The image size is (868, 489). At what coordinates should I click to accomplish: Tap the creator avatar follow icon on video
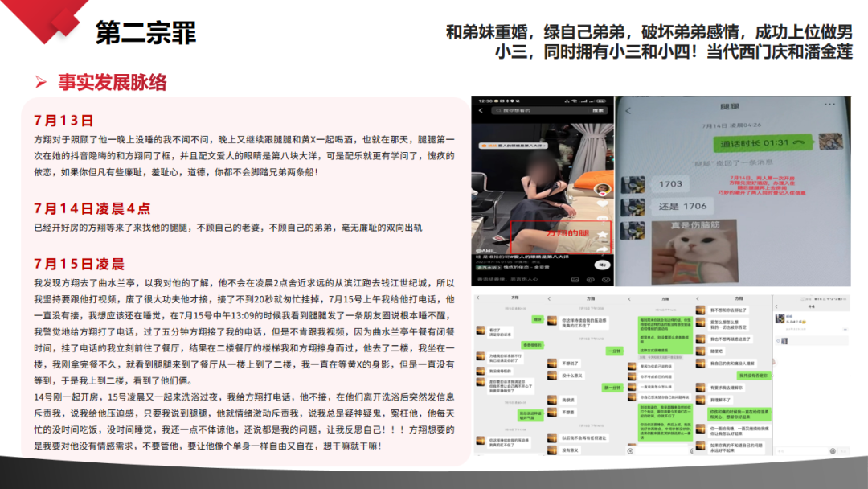pos(602,189)
